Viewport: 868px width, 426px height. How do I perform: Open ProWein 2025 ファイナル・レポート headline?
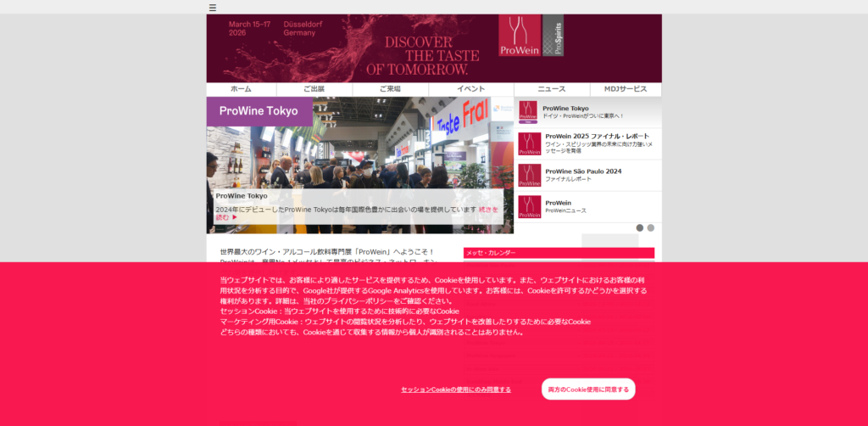pos(598,137)
